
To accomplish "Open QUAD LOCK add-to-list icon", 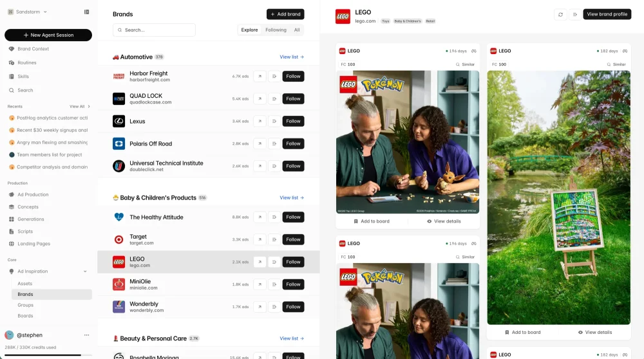I will 274,99.
